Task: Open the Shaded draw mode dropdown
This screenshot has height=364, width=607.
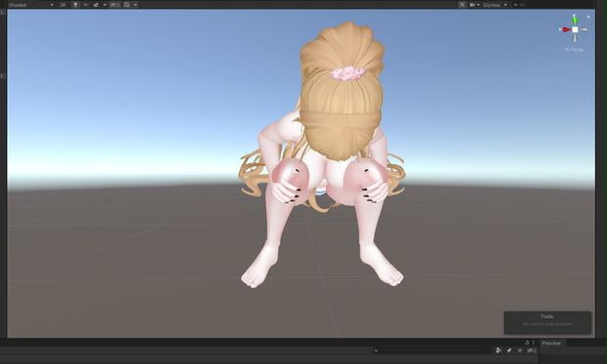Action: (31, 5)
